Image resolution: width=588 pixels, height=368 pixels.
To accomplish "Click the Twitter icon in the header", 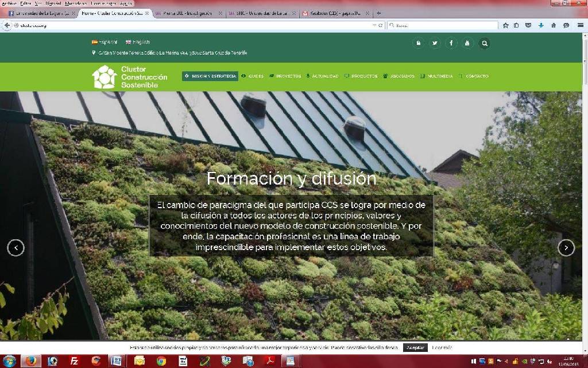I will (435, 43).
